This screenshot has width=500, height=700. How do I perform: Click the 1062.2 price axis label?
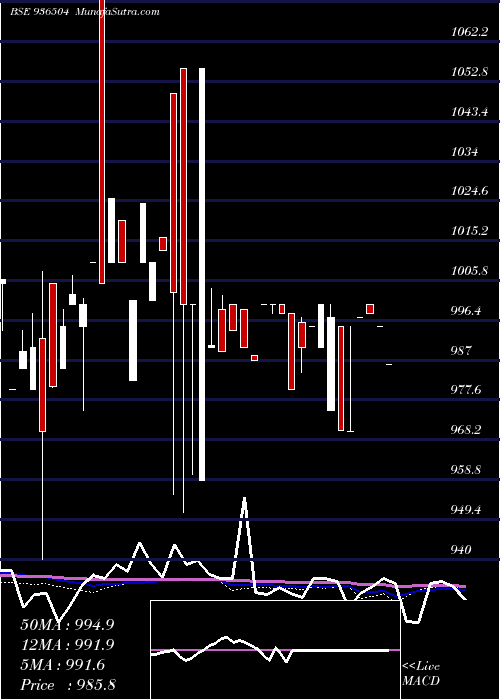coord(469,32)
